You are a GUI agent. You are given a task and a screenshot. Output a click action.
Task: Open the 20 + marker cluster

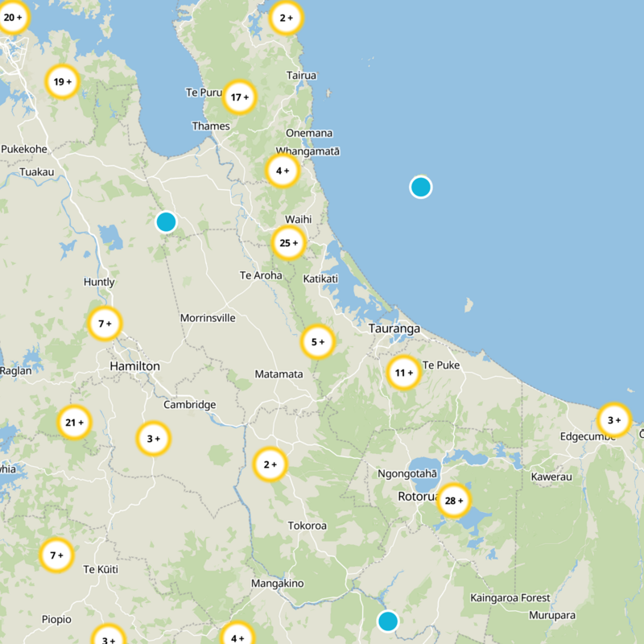click(x=12, y=17)
